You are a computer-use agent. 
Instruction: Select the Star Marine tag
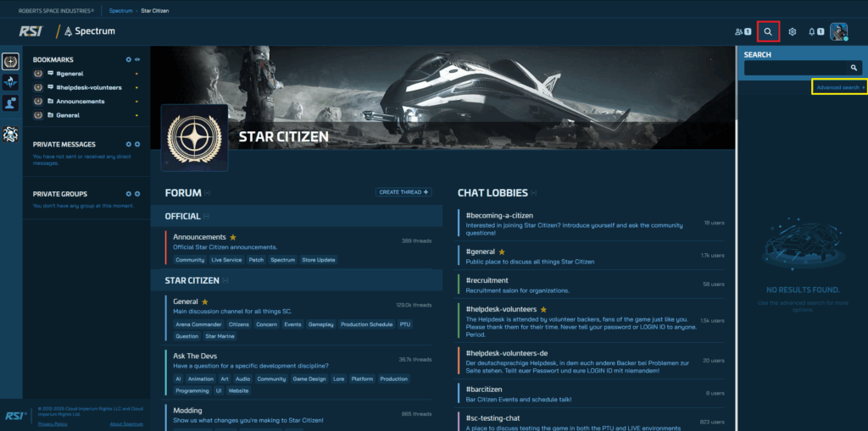pos(220,336)
